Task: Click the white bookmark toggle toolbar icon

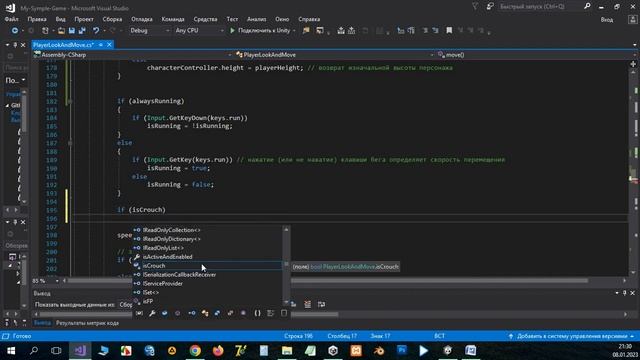Action: [449, 31]
